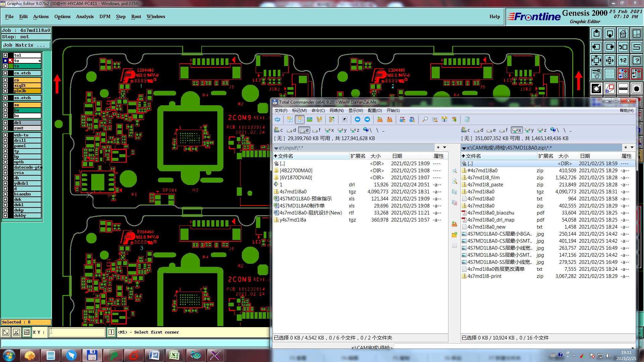Image resolution: width=644 pixels, height=362 pixels.
Task: Click the Job Matrix button
Action: pos(26,45)
